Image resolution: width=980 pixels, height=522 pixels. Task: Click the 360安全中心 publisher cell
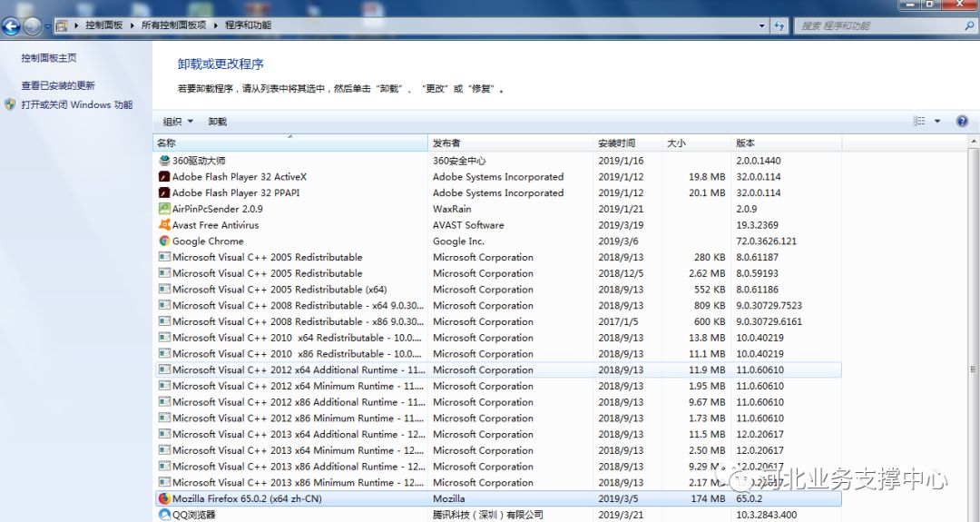pyautogui.click(x=459, y=161)
